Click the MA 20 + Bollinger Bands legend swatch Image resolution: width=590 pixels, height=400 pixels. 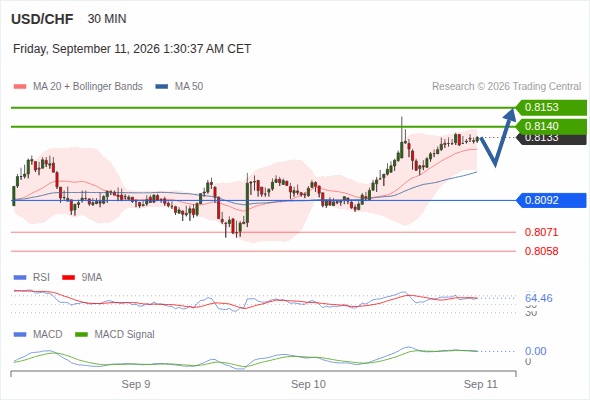click(x=20, y=87)
